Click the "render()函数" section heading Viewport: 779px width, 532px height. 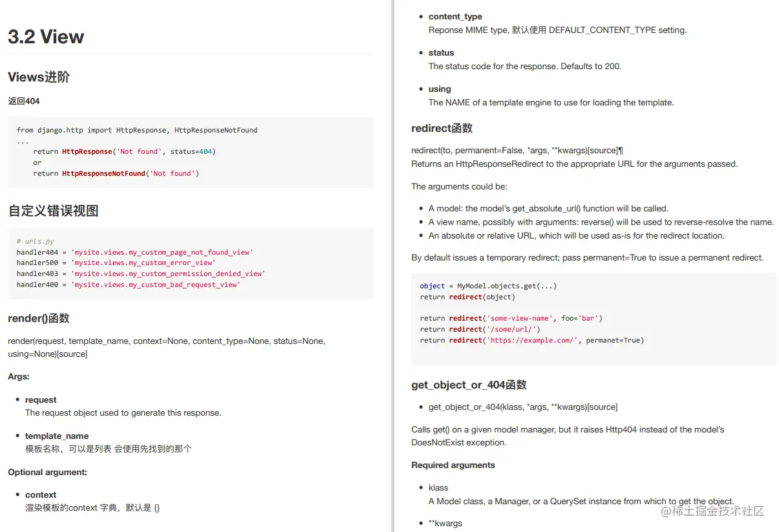tap(39, 318)
